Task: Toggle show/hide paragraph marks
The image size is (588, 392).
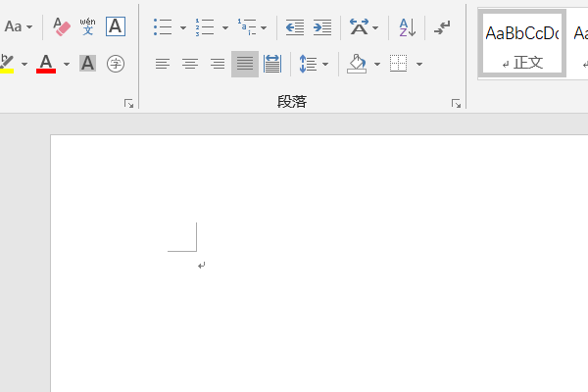Action: pyautogui.click(x=442, y=27)
